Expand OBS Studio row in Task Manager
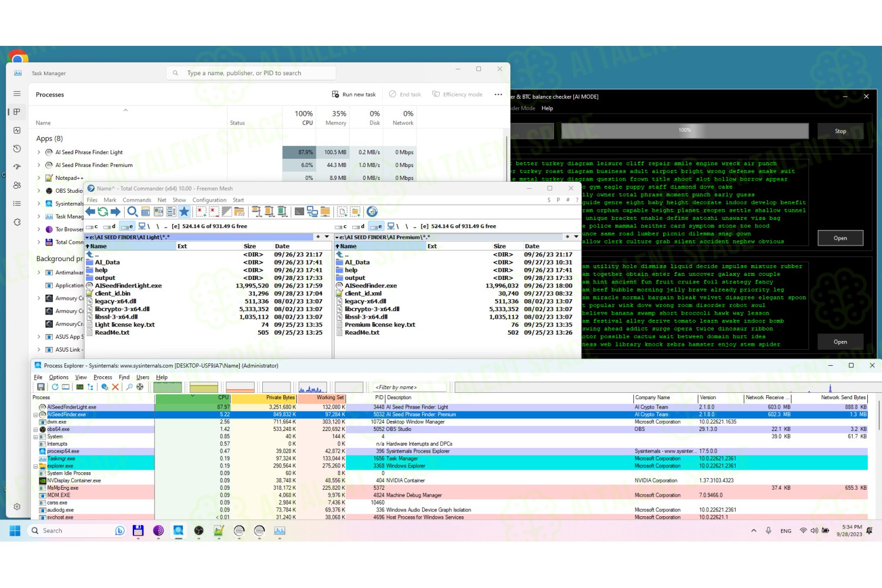The width and height of the screenshot is (882, 588). pyautogui.click(x=39, y=191)
